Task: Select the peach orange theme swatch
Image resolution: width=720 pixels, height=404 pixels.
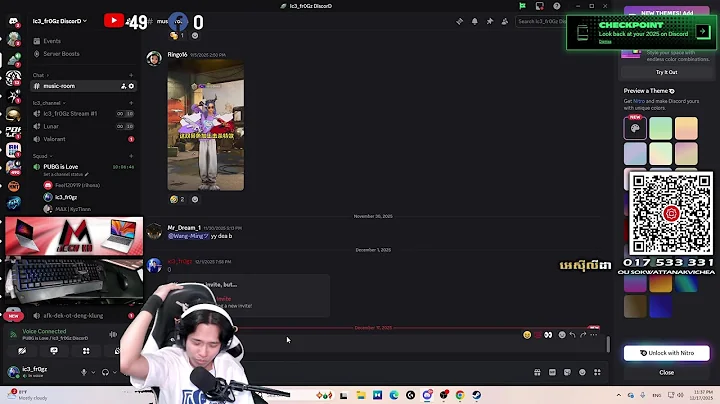Action: 686,128
